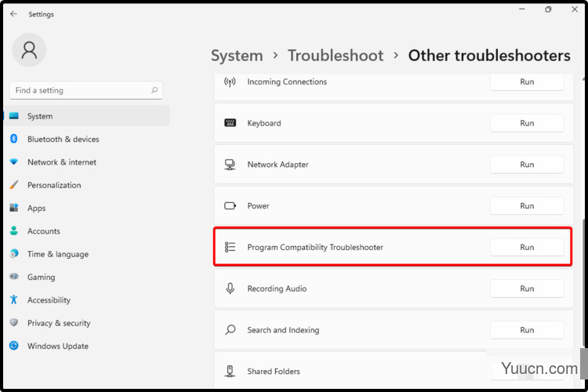Select the Shared Folders label
The width and height of the screenshot is (588, 392).
pyautogui.click(x=274, y=372)
